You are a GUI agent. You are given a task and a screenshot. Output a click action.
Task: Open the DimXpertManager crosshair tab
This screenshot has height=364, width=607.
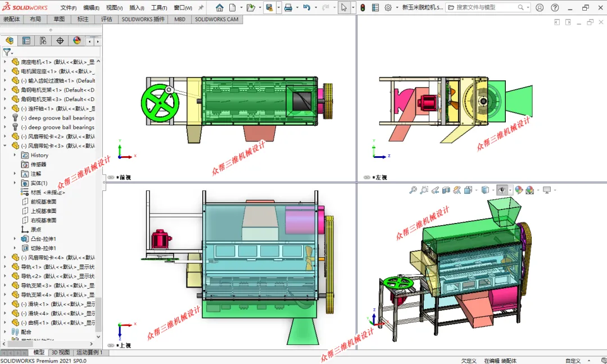tap(60, 40)
